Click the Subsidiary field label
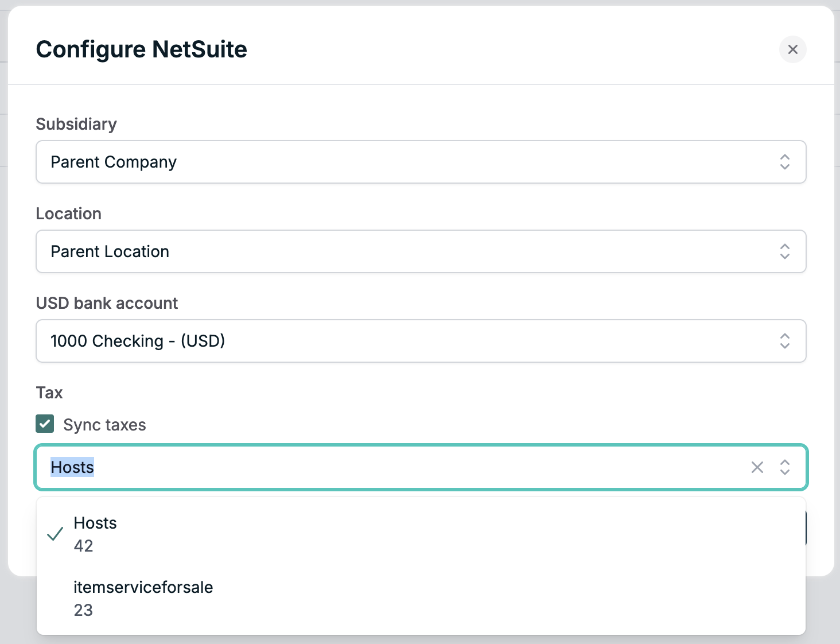 [76, 124]
